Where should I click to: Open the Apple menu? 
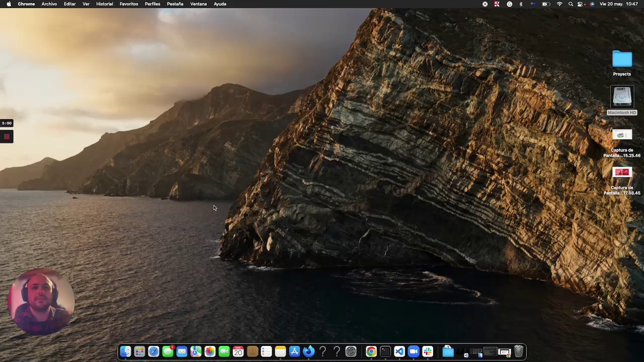pos(9,4)
